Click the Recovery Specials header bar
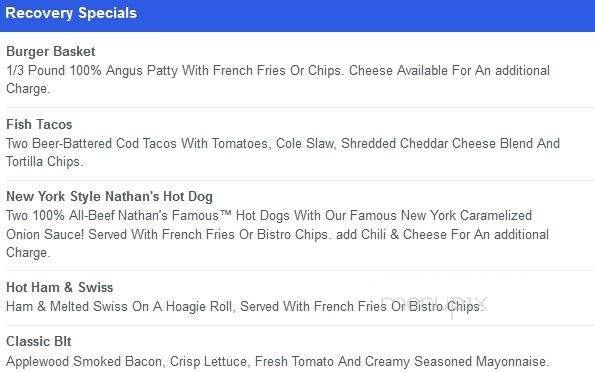 [298, 16]
